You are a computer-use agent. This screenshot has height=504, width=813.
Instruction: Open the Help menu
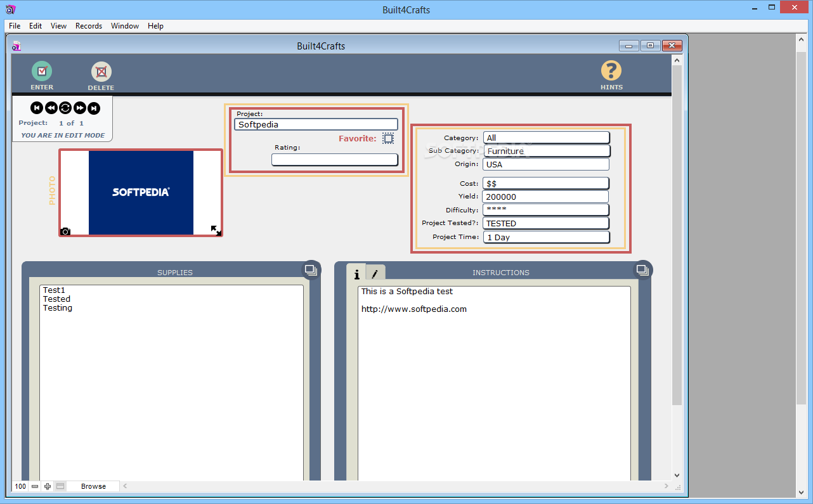pos(155,26)
